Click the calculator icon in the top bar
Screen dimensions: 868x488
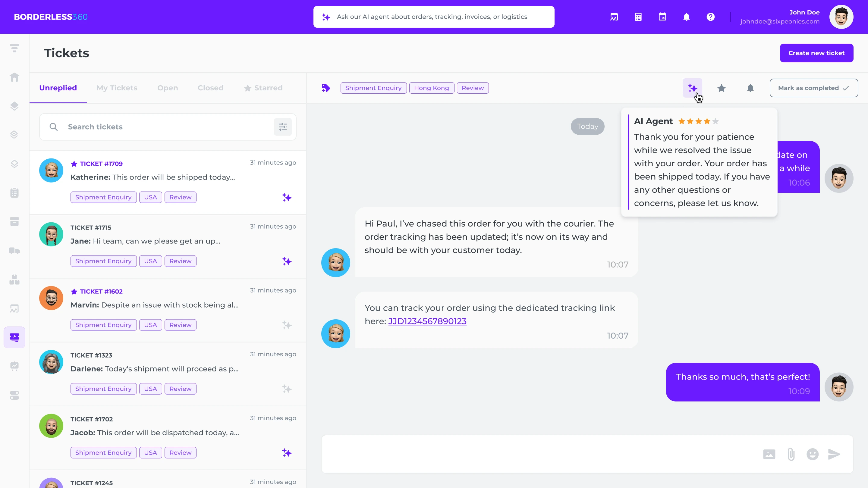pos(638,17)
